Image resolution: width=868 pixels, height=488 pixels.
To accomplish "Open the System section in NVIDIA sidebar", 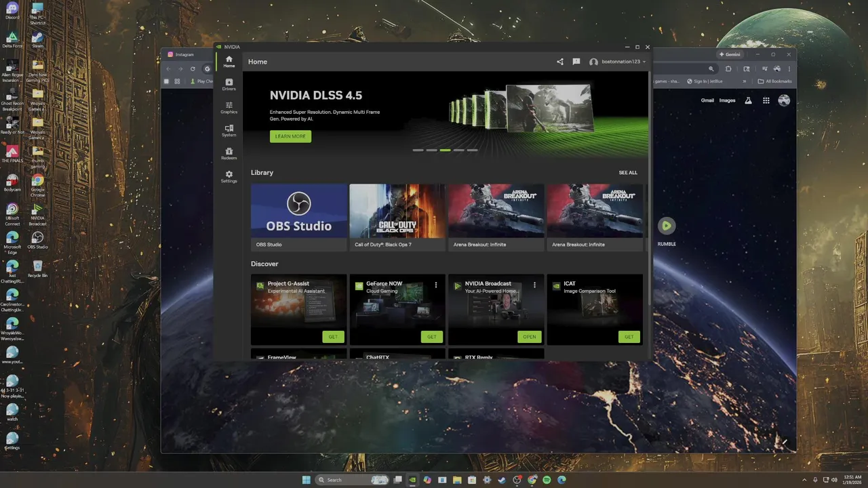I will point(229,131).
